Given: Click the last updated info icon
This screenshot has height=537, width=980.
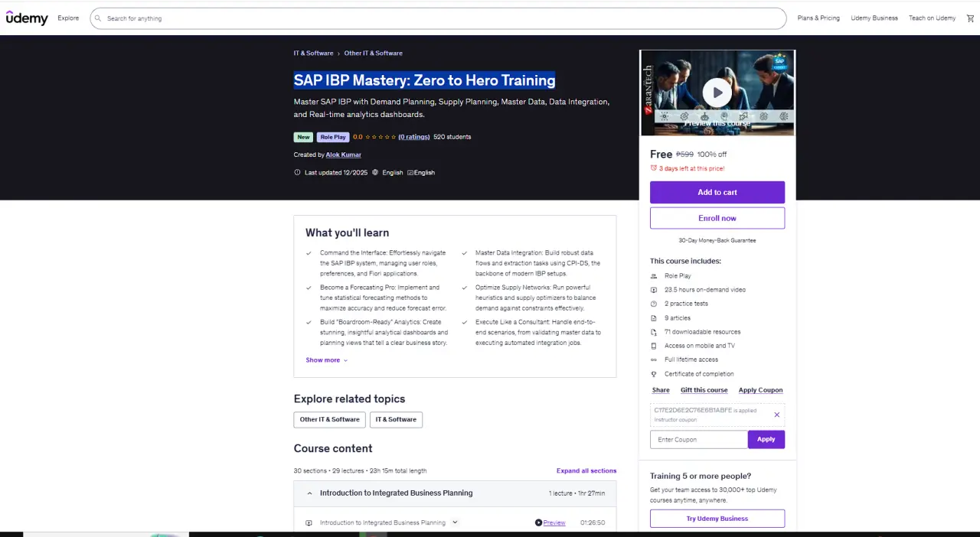Looking at the screenshot, I should tap(297, 173).
